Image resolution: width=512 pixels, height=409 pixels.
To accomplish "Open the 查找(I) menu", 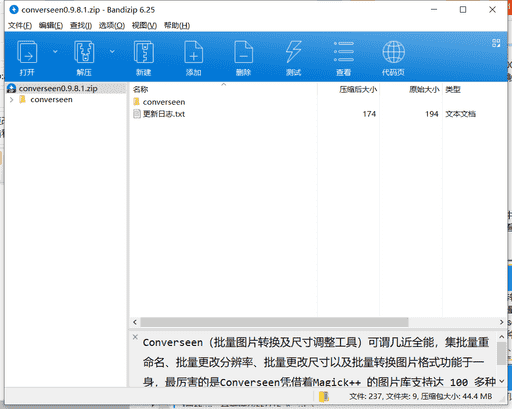I will point(81,25).
